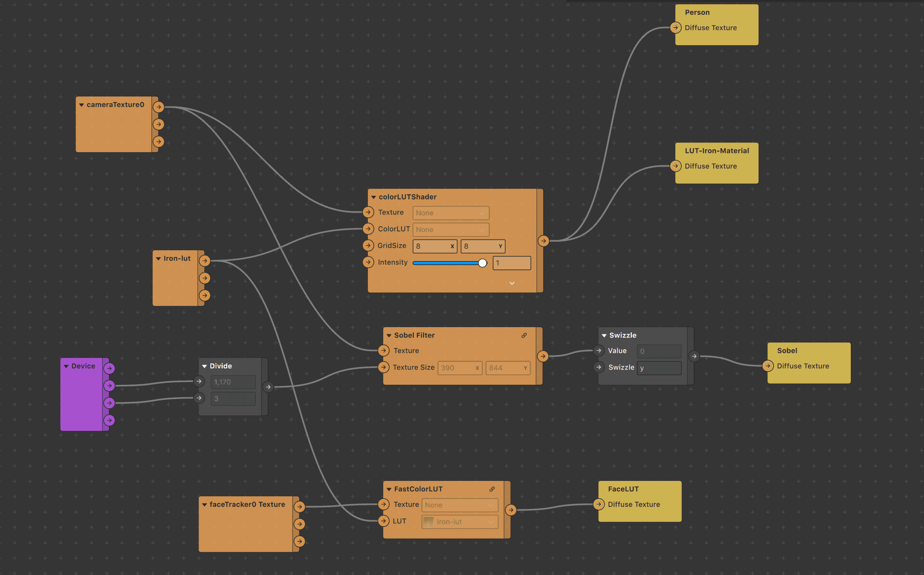Open the LUT dropdown showing Iron-lut
The width and height of the screenshot is (924, 575).
point(460,522)
